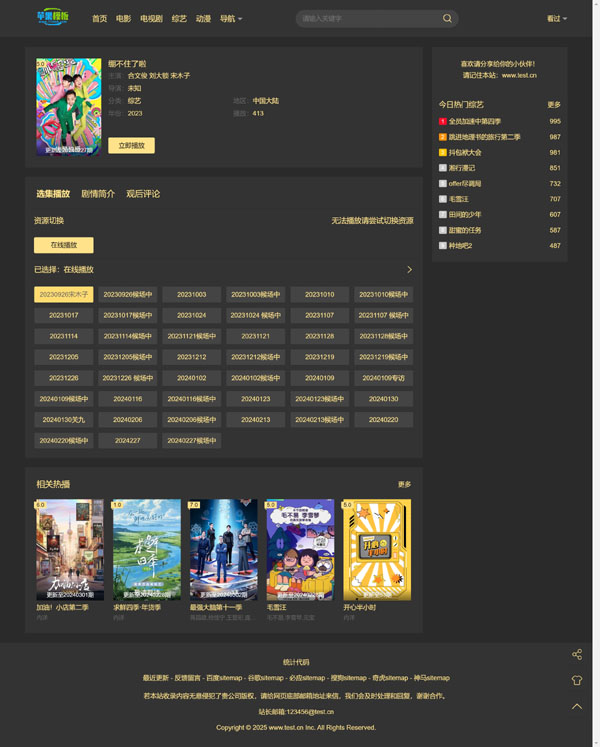Screen dimensions: 600x747
Task: Open the 导航 dropdown menu
Action: coord(231,19)
